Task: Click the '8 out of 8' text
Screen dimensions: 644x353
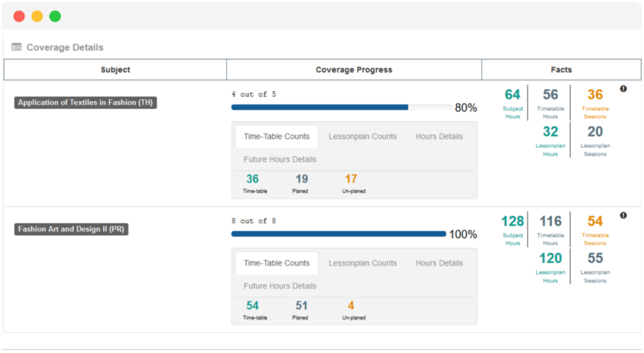Action: coord(254,221)
